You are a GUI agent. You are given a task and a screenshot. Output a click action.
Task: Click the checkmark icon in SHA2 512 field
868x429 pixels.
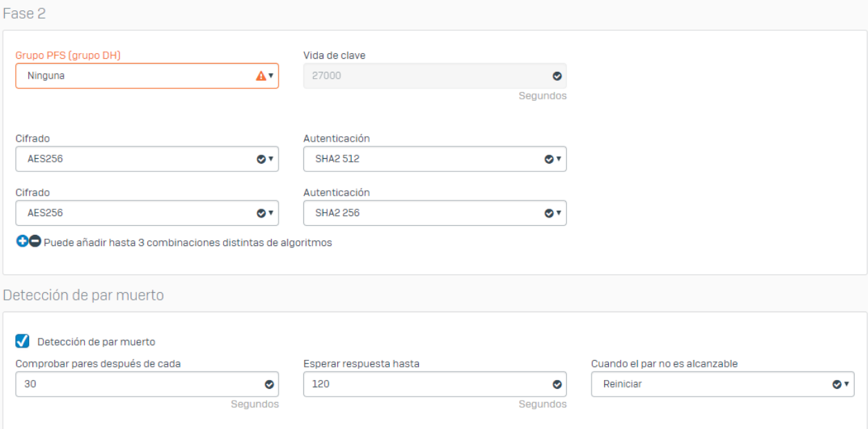[549, 159]
